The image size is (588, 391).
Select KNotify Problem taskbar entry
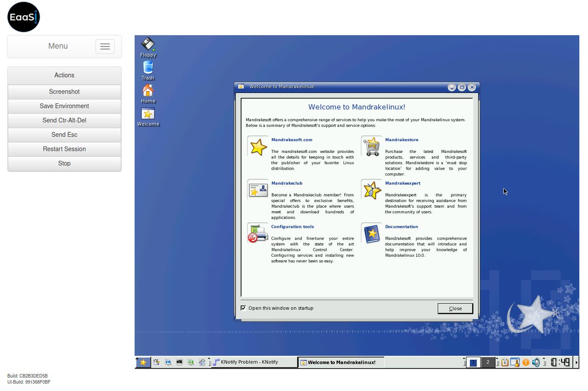tap(254, 363)
